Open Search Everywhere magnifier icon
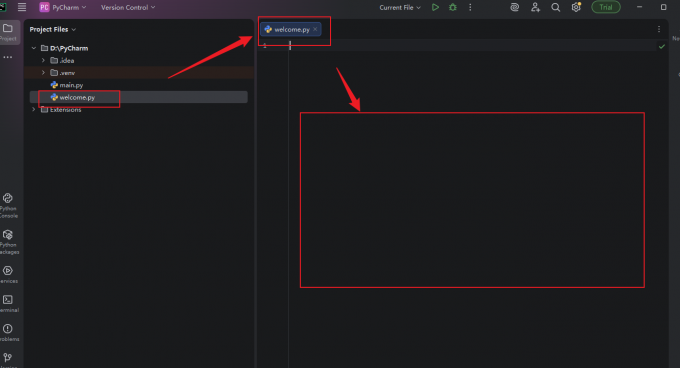 click(x=556, y=7)
